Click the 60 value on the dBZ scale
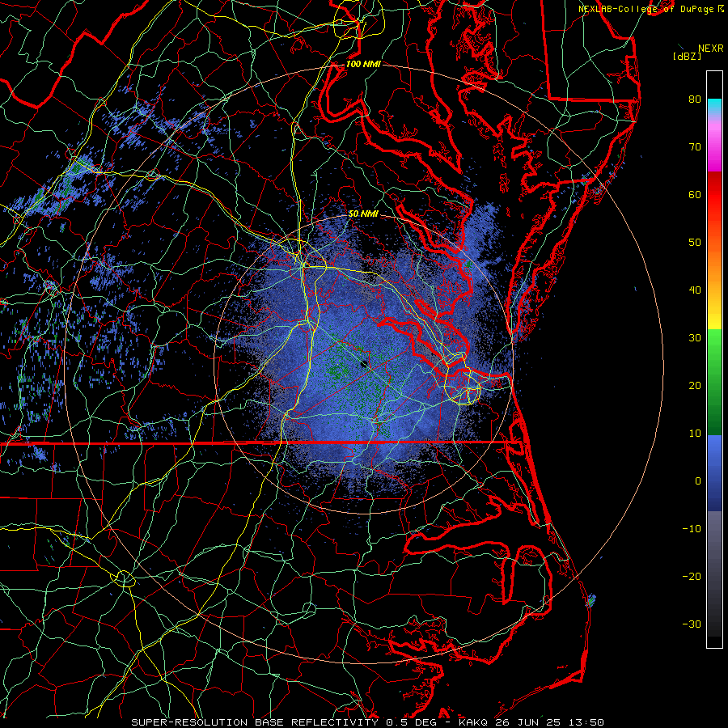Viewport: 728px width, 728px height. point(695,194)
